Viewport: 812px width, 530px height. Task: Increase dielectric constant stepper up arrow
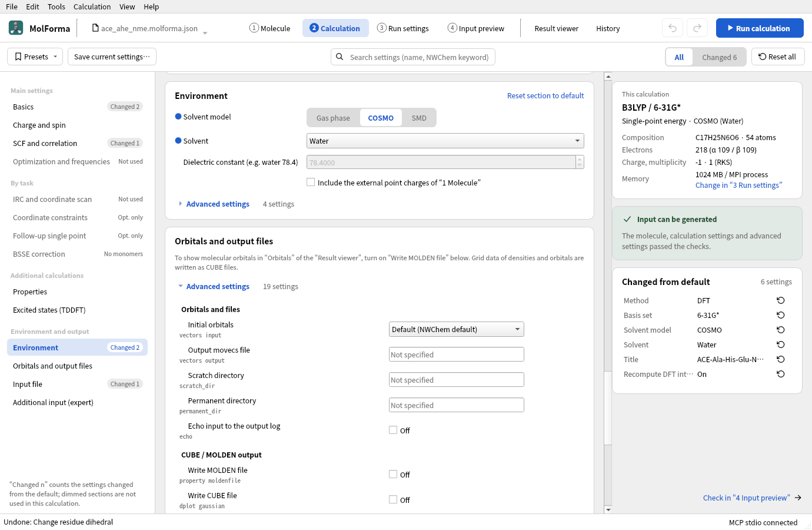tap(580, 159)
